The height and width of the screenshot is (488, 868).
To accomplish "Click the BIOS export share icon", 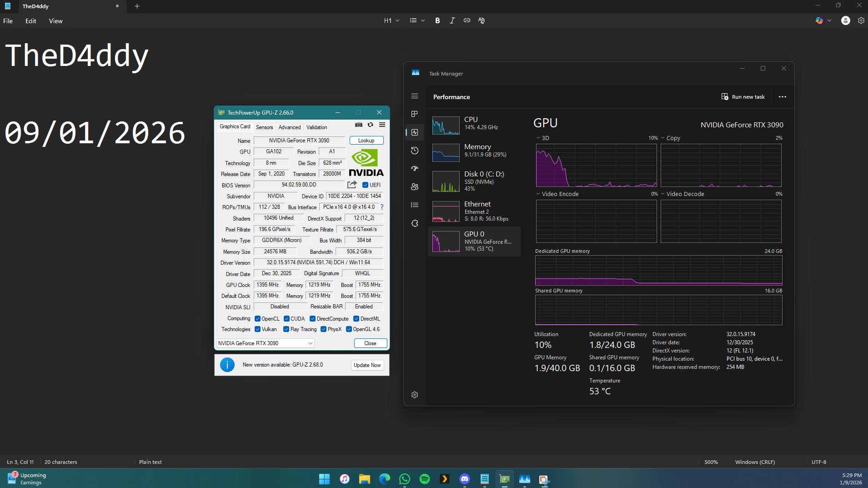I will tap(352, 185).
